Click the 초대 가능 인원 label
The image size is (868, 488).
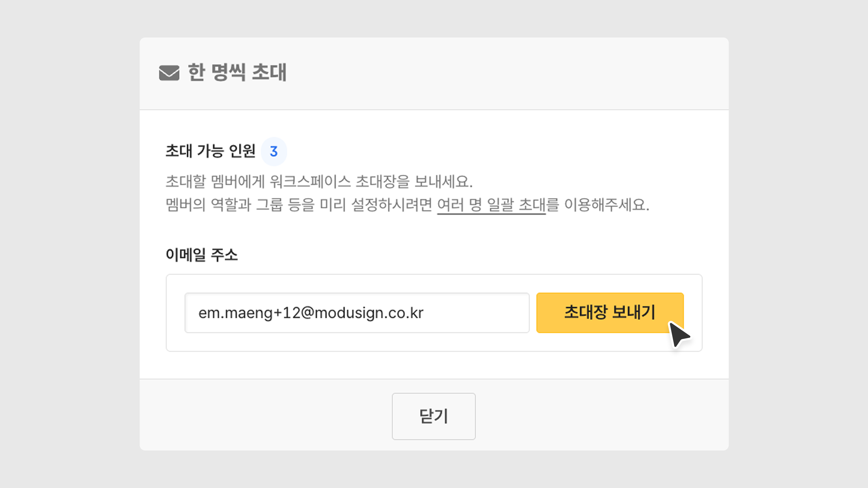point(210,151)
